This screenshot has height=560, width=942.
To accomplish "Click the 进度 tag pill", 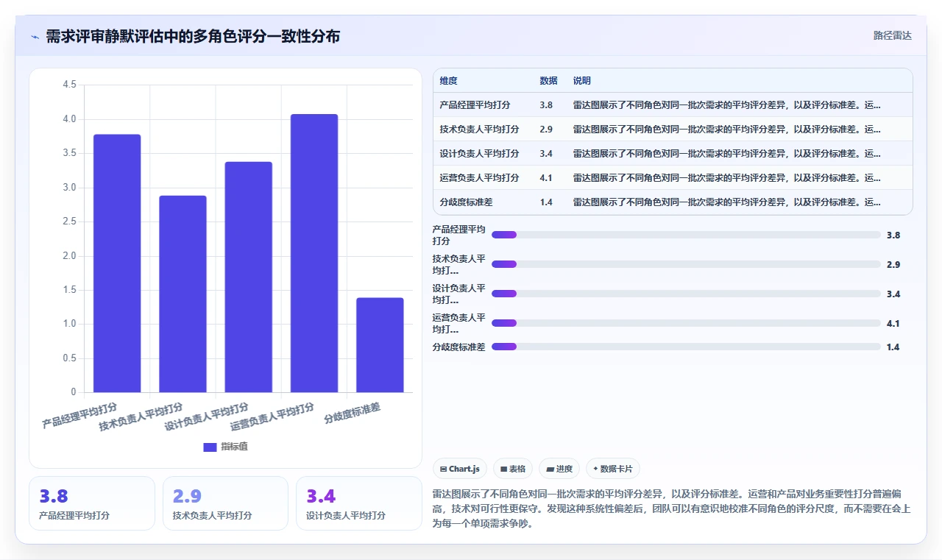I will tap(559, 469).
